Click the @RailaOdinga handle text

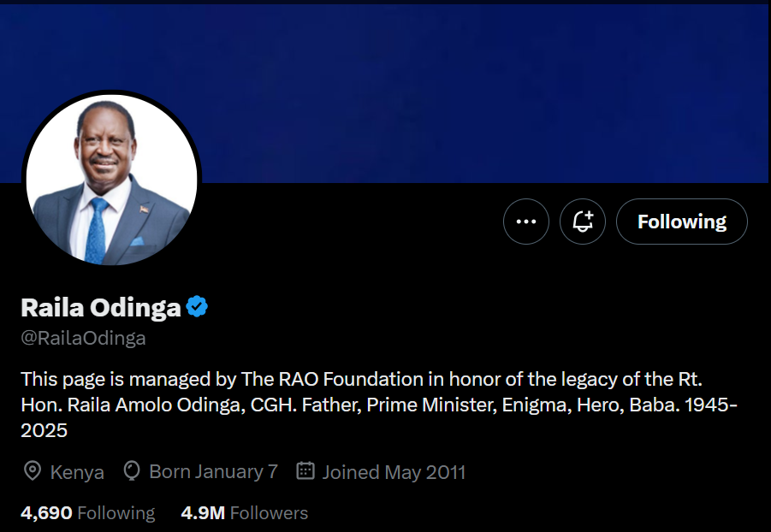[83, 338]
